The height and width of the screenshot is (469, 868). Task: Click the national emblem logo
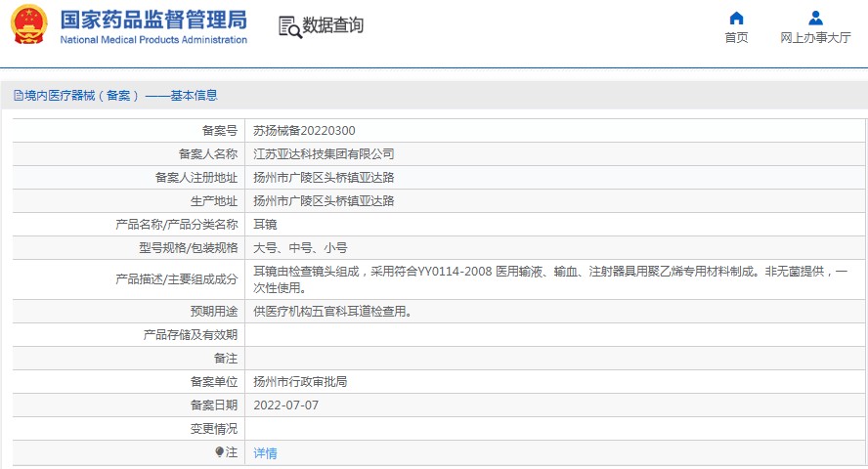point(28,24)
